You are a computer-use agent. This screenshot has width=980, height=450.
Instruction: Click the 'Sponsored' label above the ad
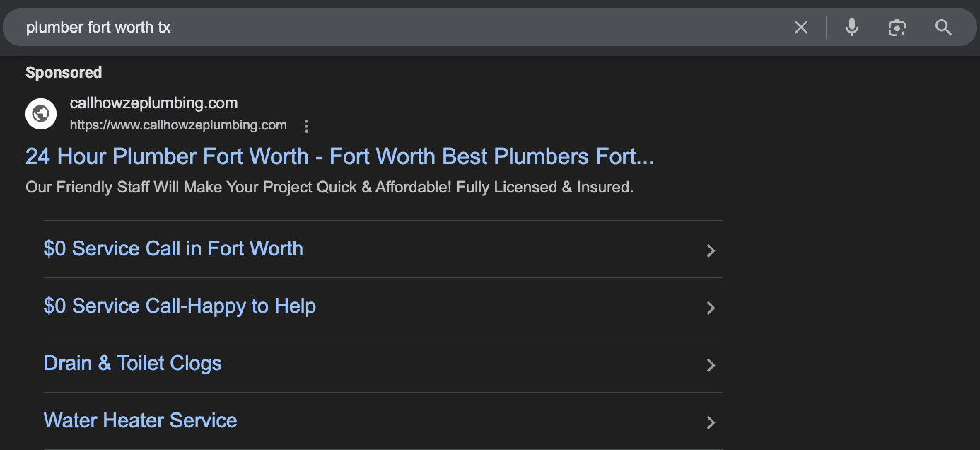(64, 72)
